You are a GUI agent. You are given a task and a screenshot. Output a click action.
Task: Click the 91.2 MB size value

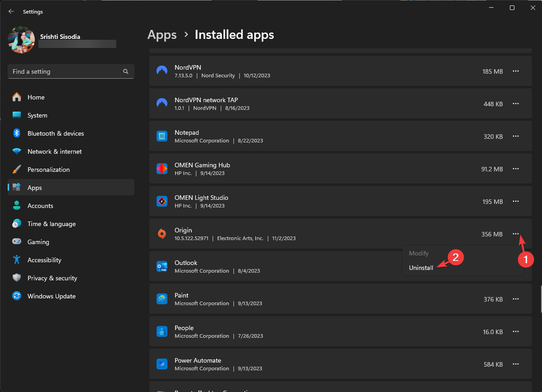tap(492, 169)
